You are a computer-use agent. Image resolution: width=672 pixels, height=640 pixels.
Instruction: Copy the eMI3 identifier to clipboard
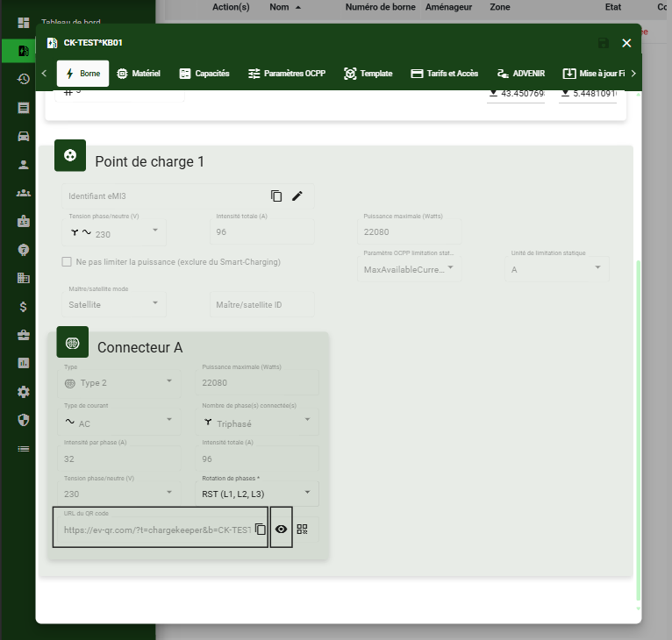coord(276,196)
